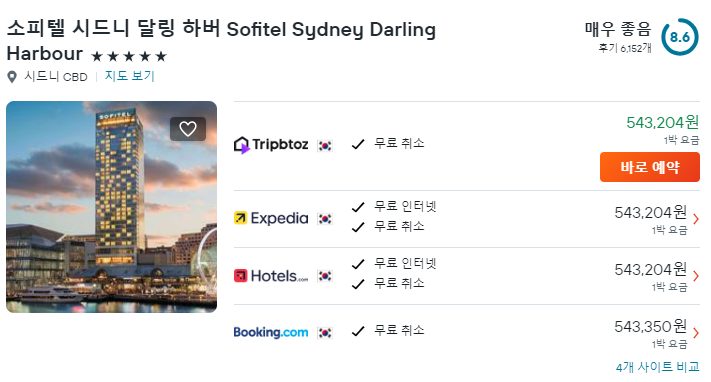Click the 8.6 rating score circle
This screenshot has width=711, height=382.
tap(680, 37)
